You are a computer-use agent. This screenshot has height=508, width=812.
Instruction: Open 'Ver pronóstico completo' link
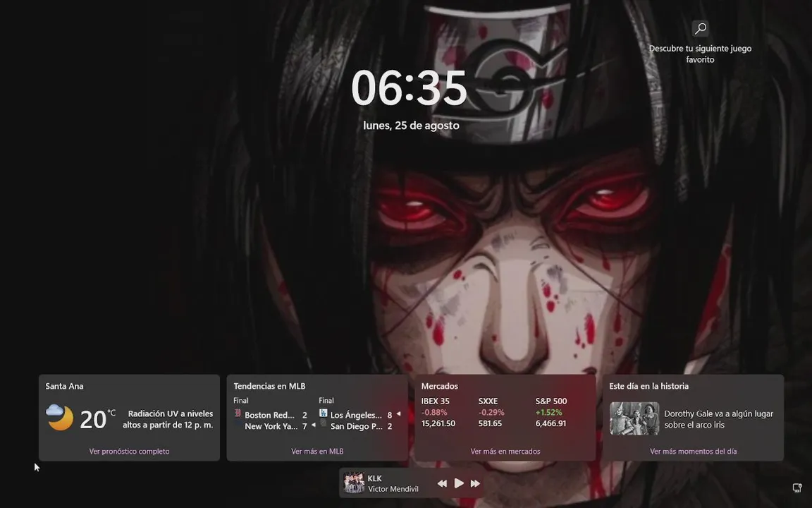click(x=129, y=452)
